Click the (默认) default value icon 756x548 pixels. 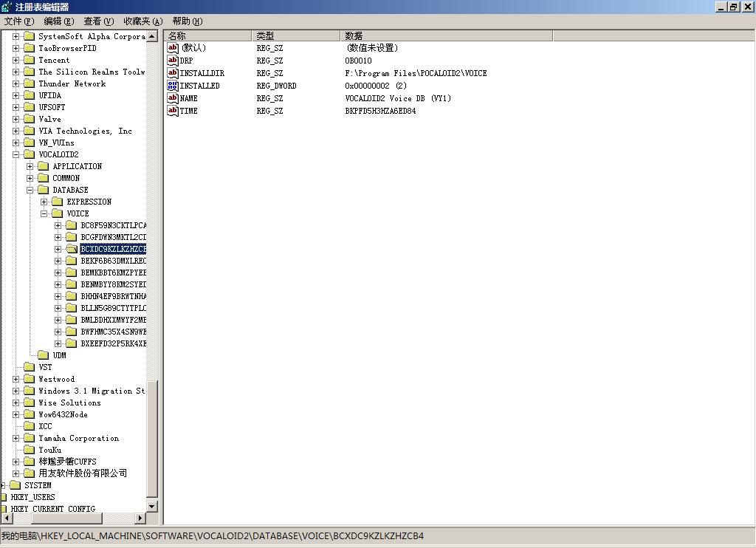(173, 48)
